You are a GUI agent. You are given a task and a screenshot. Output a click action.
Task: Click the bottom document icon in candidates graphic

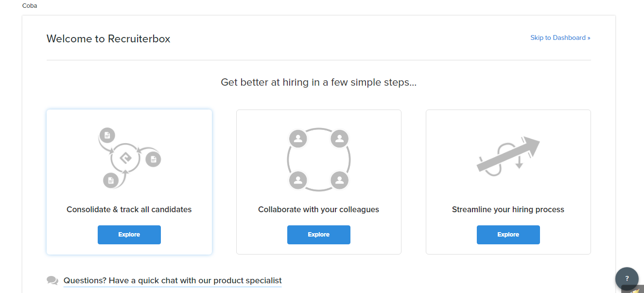[111, 181]
